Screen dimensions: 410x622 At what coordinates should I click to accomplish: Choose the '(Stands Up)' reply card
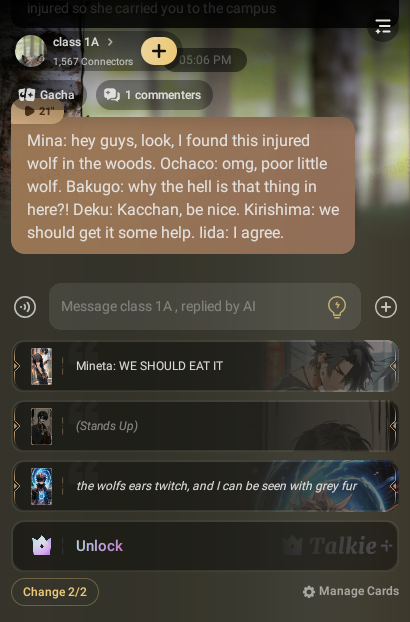coord(205,426)
